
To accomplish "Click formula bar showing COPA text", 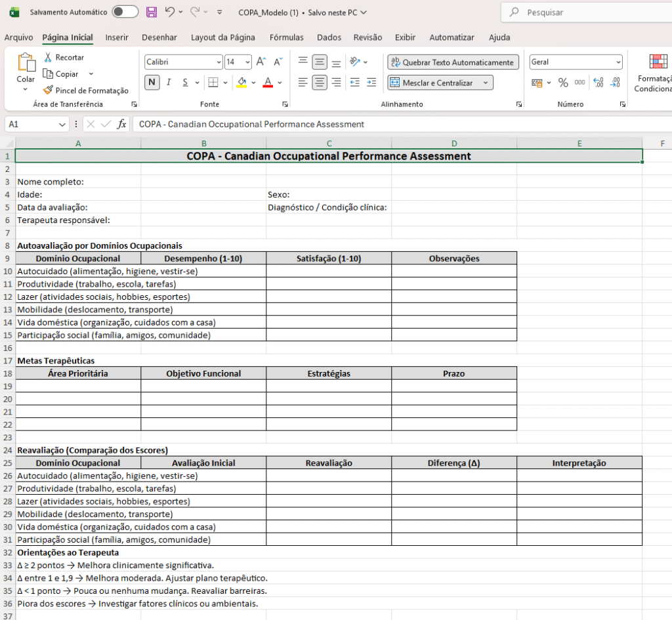I will pos(402,124).
